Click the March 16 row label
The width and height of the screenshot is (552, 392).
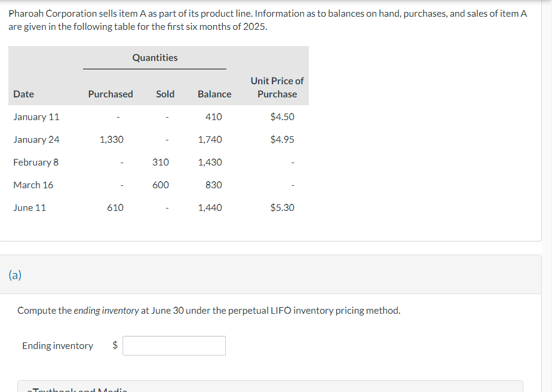coord(33,185)
